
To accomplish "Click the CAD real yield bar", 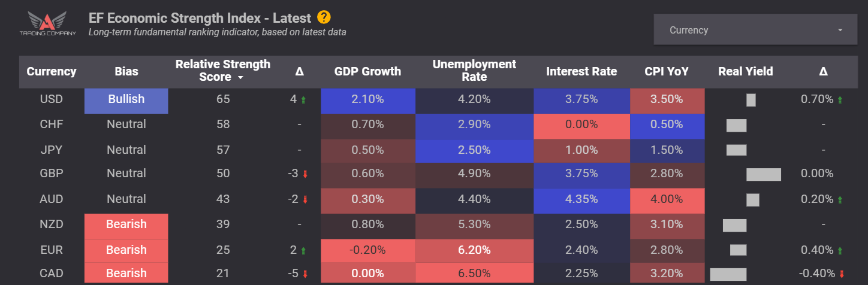I will (x=728, y=274).
